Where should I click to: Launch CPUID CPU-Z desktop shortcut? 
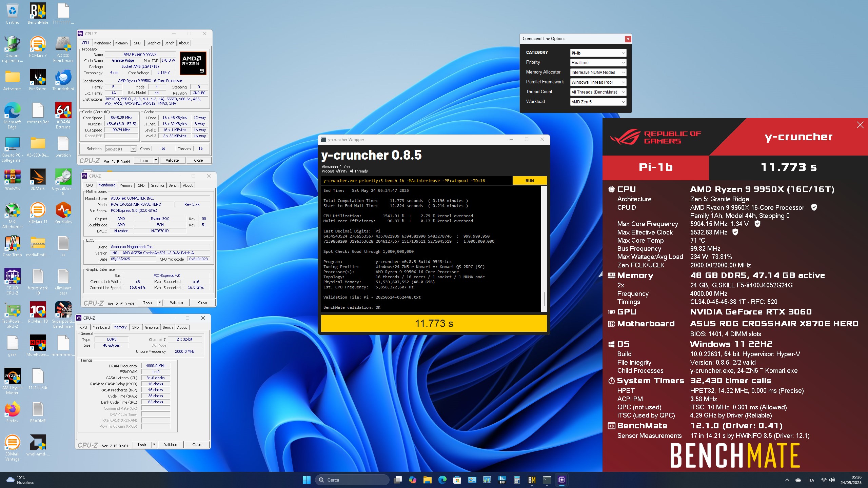12,282
